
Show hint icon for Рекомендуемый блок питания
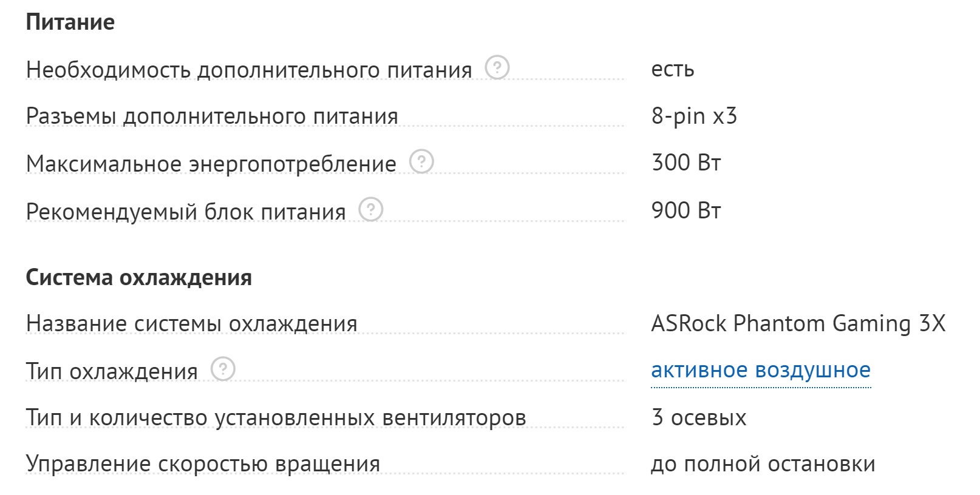pyautogui.click(x=370, y=209)
